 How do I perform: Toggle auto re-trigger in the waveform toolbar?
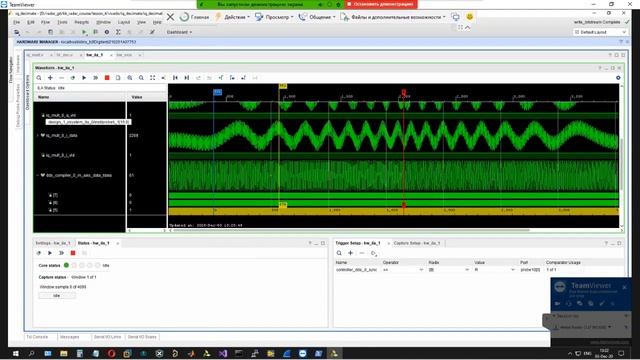tap(73, 78)
